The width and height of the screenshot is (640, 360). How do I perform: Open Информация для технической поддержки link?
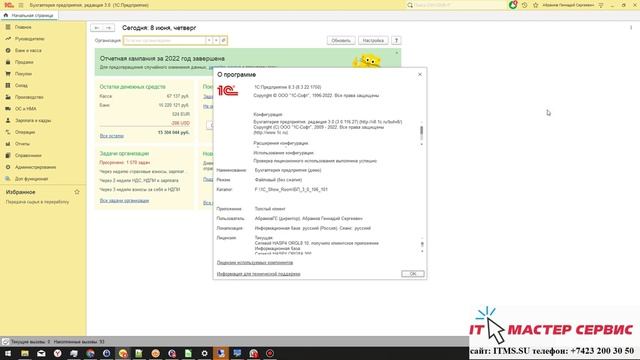[258, 274]
